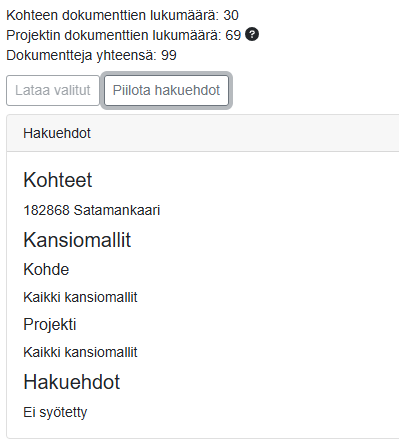Click the Kansiomallit heading
399x443 pixels.
pos(77,240)
